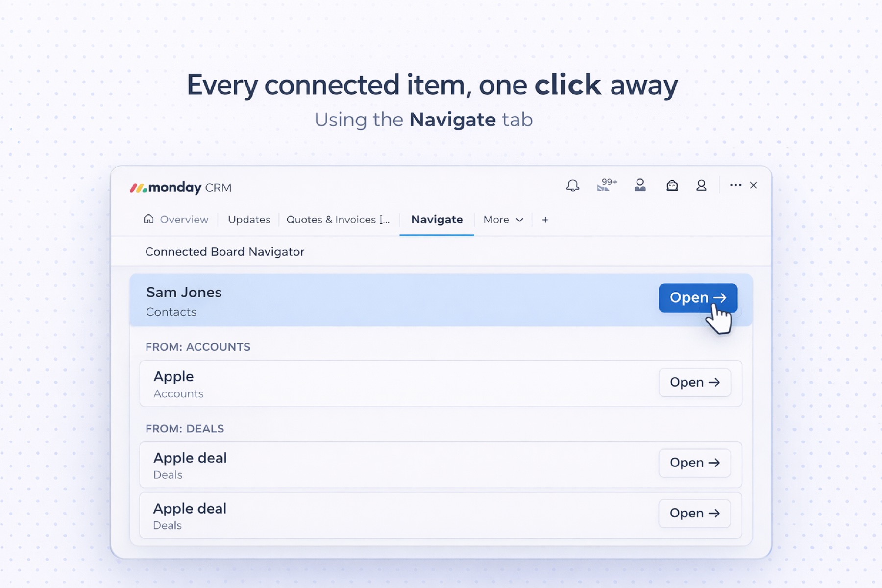882x588 pixels.
Task: Open the second Apple deal item
Action: [694, 513]
